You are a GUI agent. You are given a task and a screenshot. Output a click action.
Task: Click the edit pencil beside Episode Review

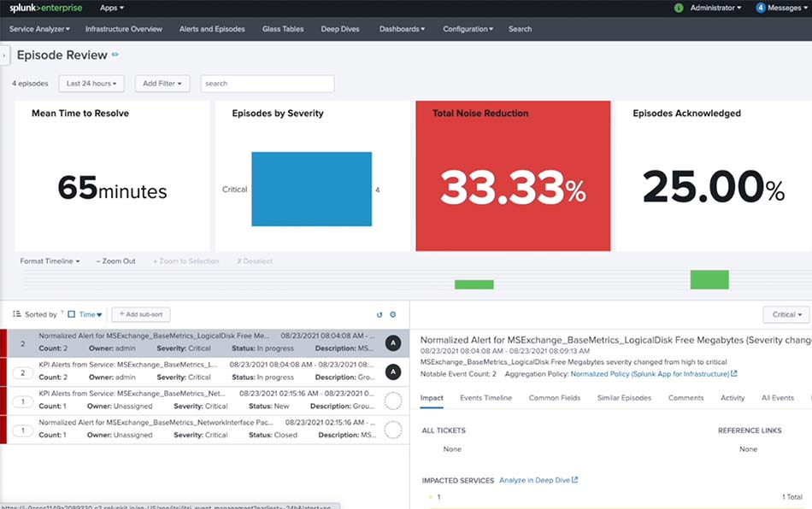115,55
